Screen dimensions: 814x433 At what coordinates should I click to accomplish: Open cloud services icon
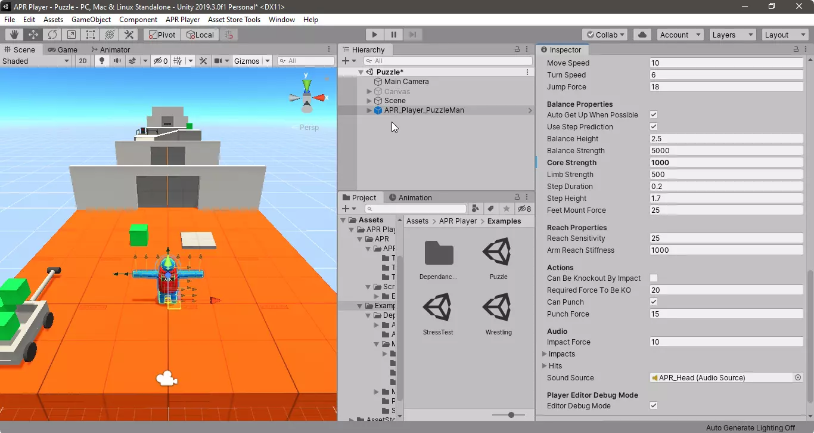click(642, 35)
